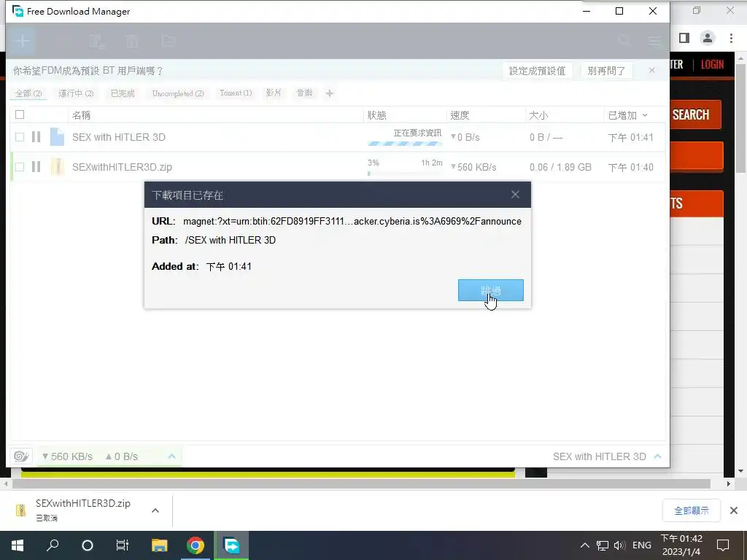Pause the SEXwithHITLER3D.zip download
The height and width of the screenshot is (560, 747).
tap(36, 167)
